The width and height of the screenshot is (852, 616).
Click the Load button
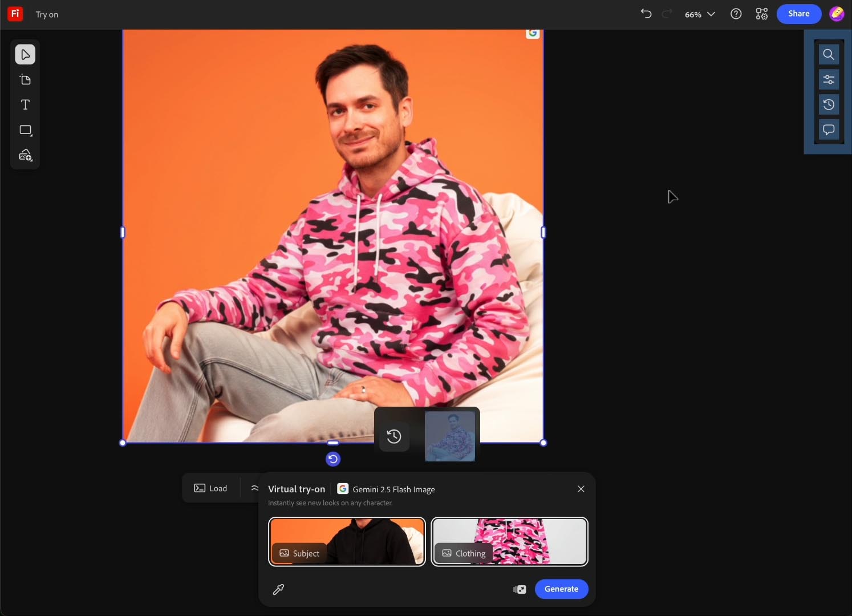(x=211, y=488)
